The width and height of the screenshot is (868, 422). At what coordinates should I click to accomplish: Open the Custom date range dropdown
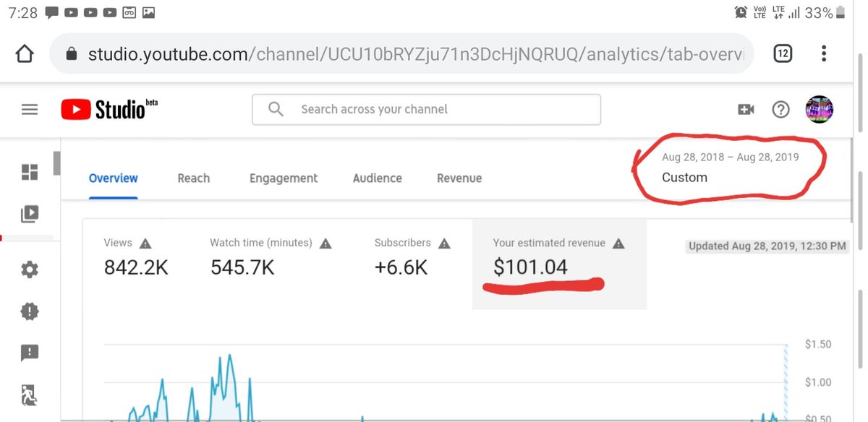tap(731, 168)
